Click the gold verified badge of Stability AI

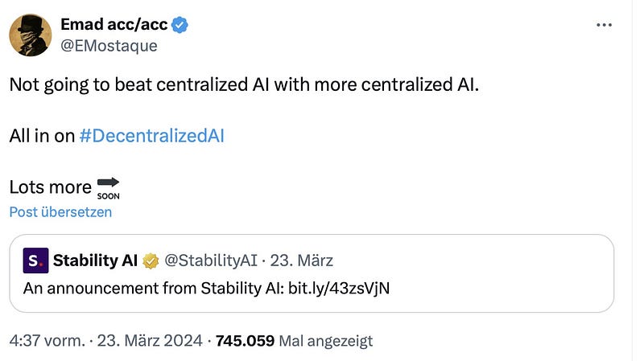tap(151, 261)
